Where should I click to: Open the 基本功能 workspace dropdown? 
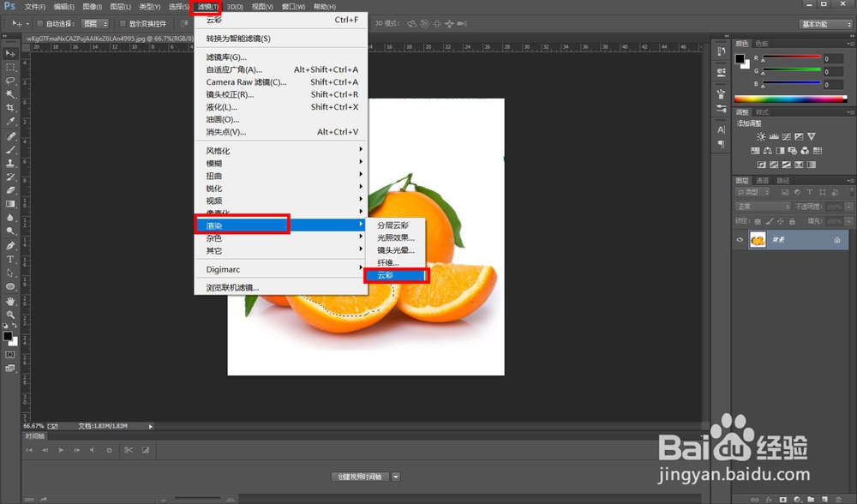coord(826,24)
